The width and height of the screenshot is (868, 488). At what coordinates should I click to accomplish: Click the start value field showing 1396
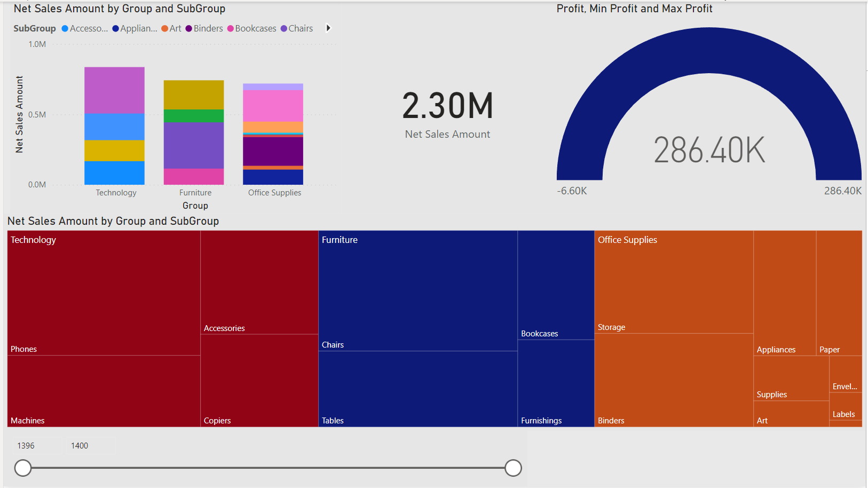37,446
